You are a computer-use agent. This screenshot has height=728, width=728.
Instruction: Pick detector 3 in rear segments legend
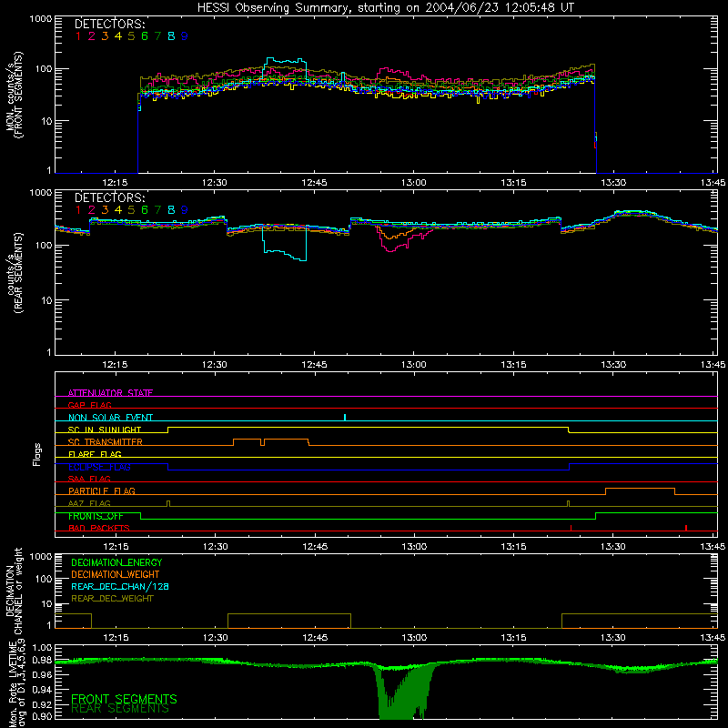point(105,210)
